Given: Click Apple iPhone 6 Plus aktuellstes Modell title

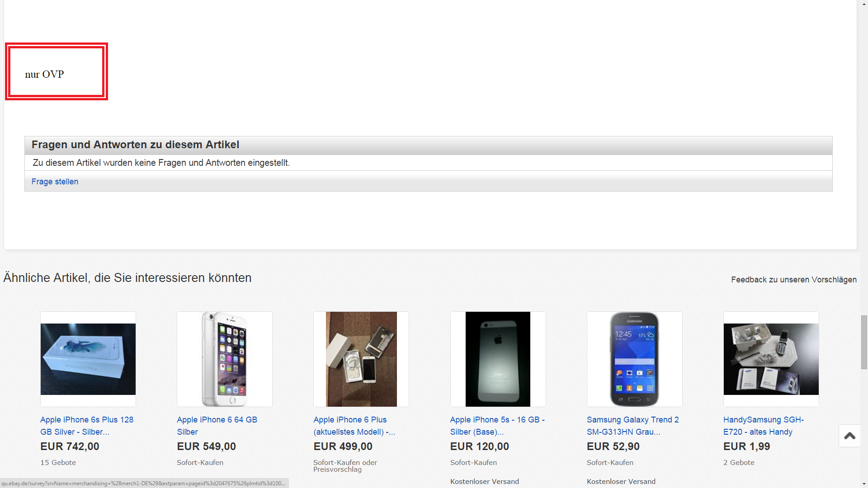Looking at the screenshot, I should pyautogui.click(x=354, y=426).
